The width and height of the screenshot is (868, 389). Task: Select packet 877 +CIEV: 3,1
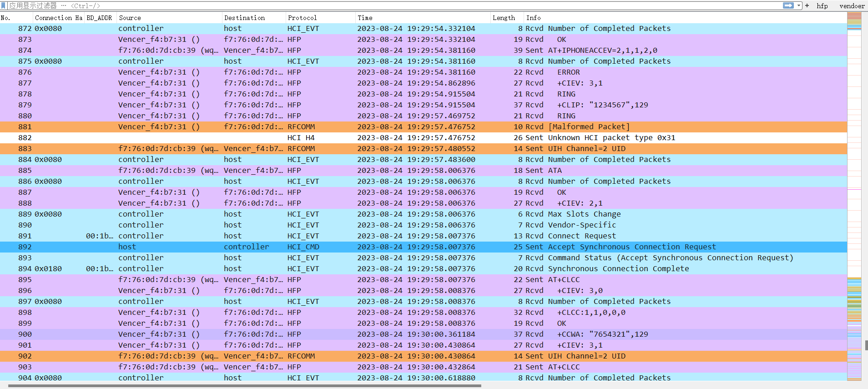tap(423, 83)
